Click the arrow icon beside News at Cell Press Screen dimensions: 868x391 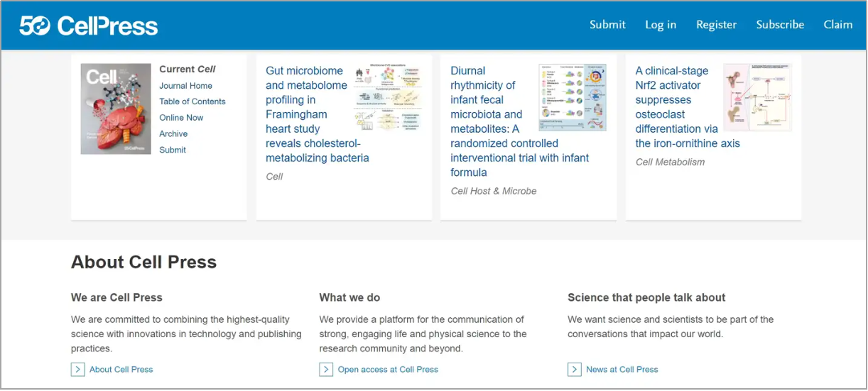tap(575, 369)
